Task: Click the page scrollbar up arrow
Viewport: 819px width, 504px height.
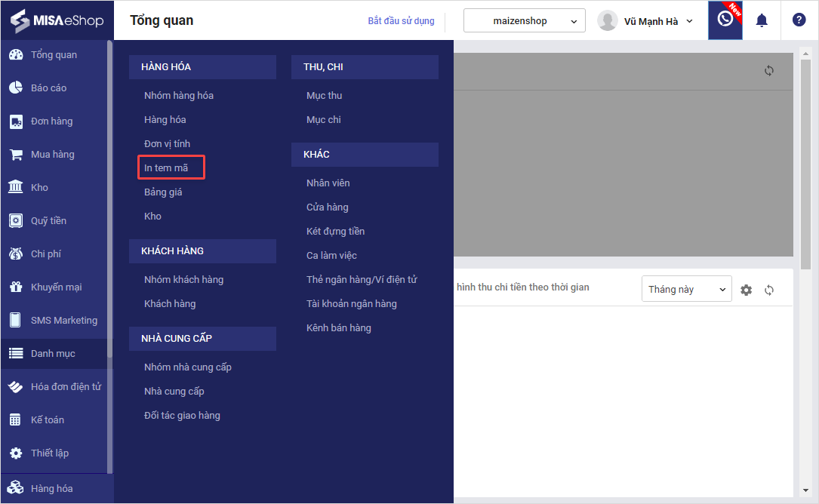Action: pos(805,54)
